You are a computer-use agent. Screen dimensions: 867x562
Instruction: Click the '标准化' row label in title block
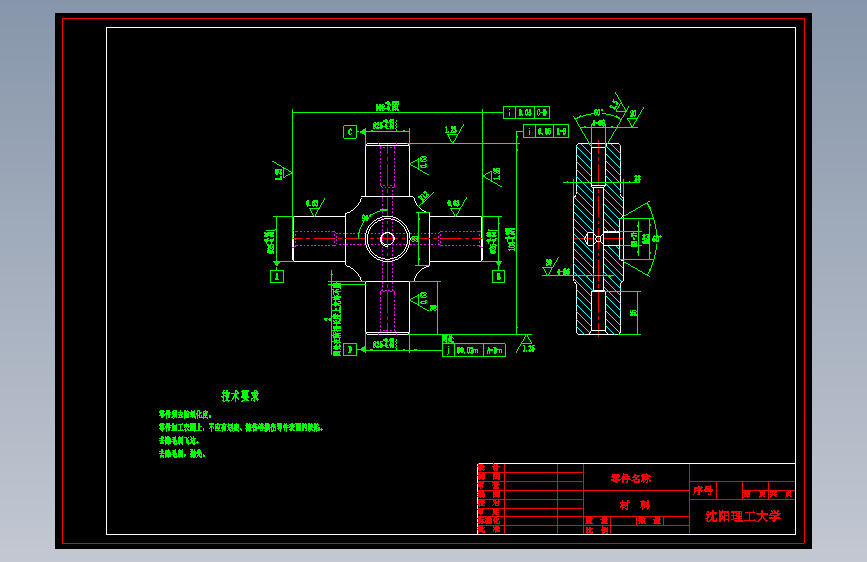(489, 521)
